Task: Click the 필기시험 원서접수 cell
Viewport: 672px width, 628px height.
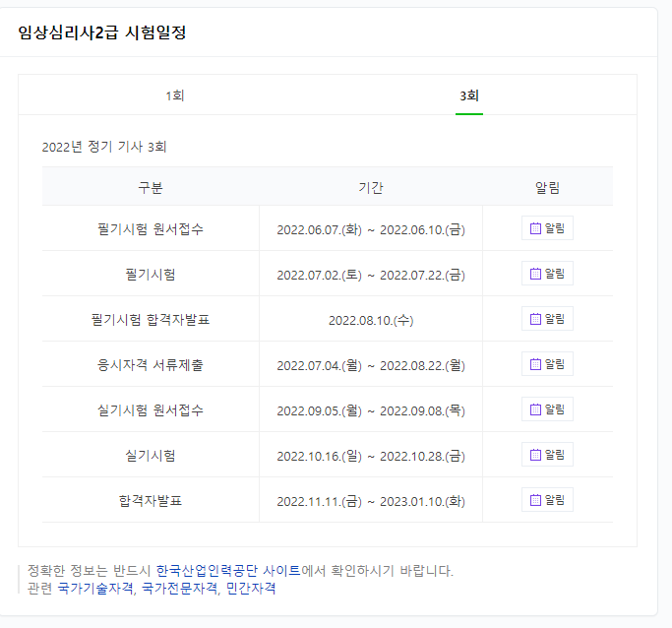Action: point(151,229)
